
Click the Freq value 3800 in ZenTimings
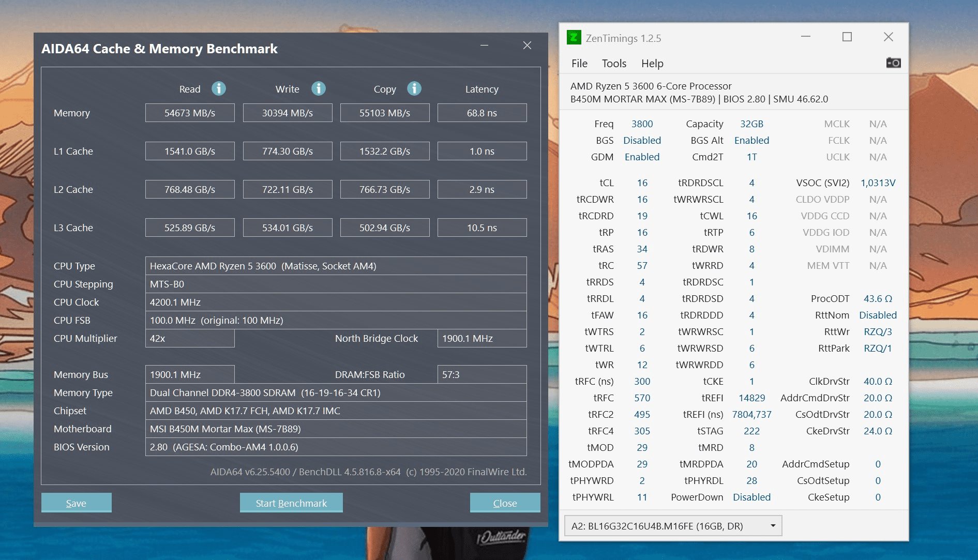(x=642, y=124)
